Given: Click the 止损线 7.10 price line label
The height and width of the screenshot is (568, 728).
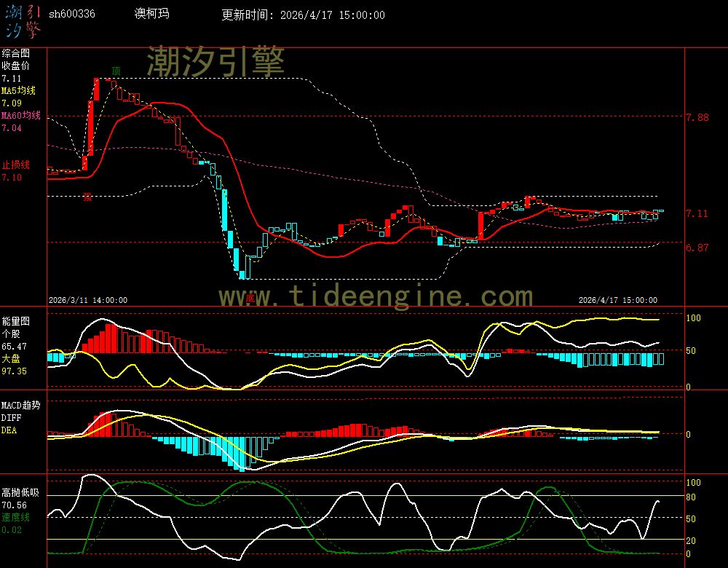Looking at the screenshot, I should (x=15, y=165).
